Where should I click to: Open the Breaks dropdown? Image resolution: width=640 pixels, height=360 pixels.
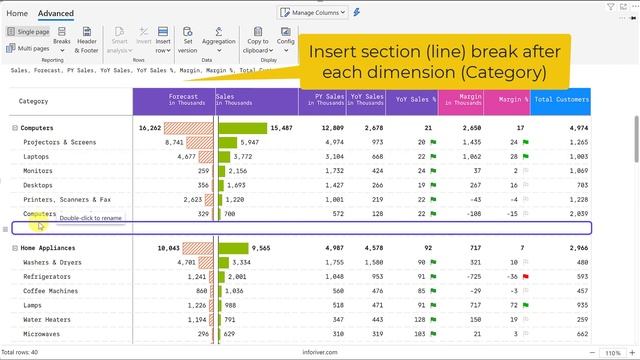tap(62, 40)
